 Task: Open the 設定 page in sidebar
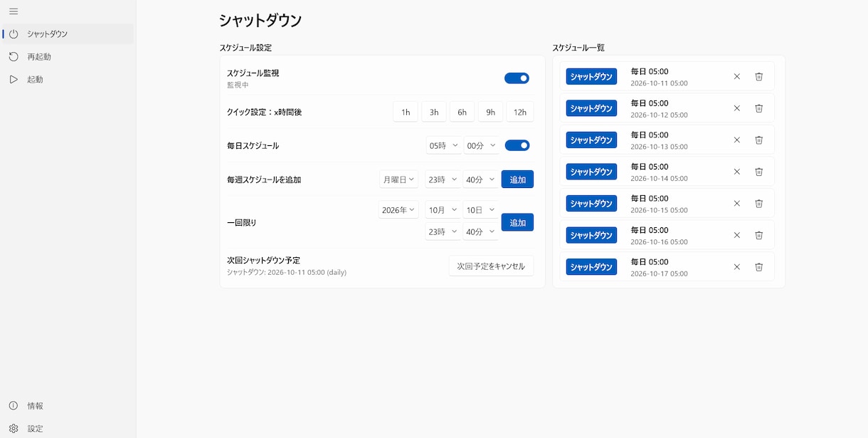pyautogui.click(x=68, y=428)
